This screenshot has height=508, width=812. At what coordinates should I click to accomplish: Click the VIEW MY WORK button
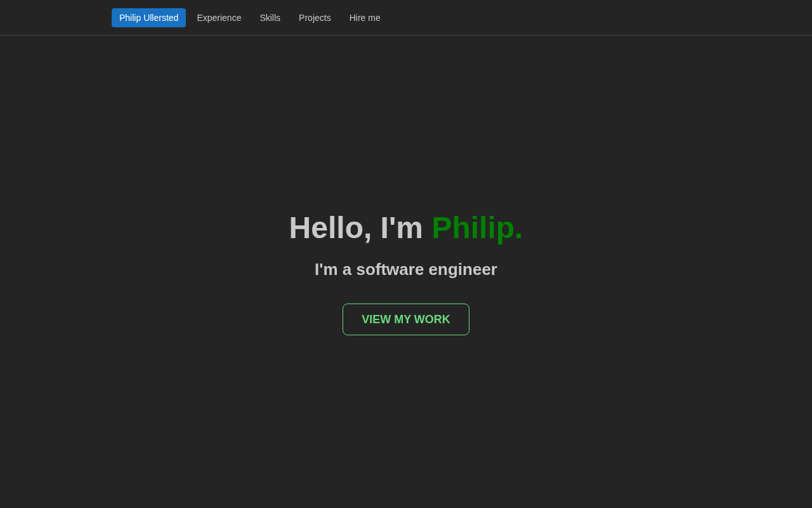click(x=406, y=319)
